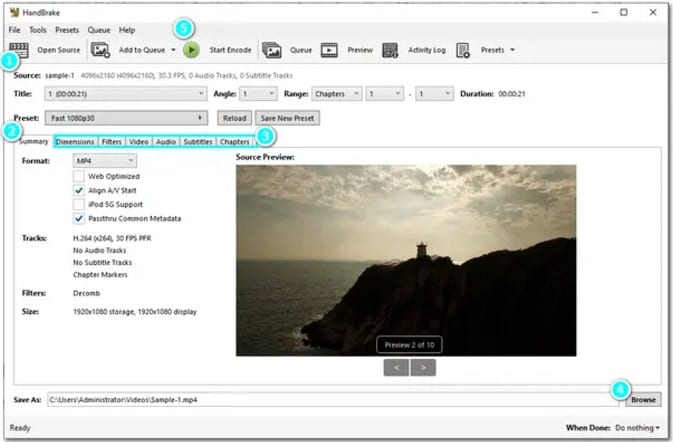Click the Presets document icon
This screenshot has width=673, height=442.
(x=463, y=50)
